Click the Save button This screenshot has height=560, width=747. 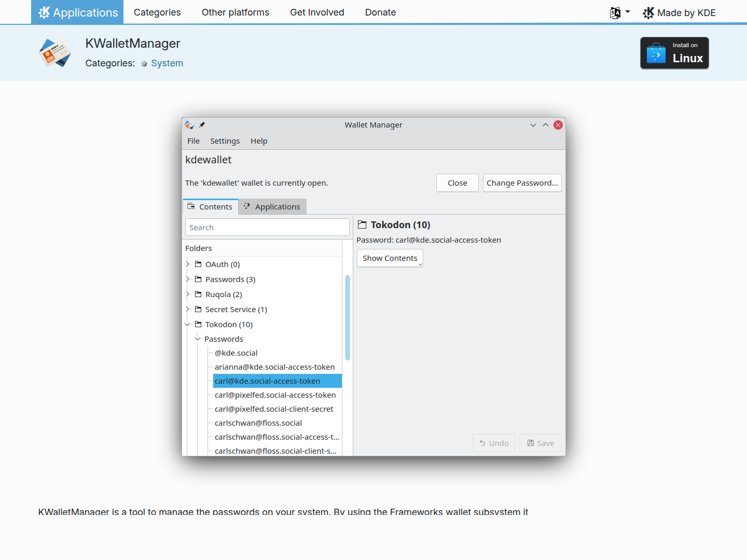coord(541,443)
